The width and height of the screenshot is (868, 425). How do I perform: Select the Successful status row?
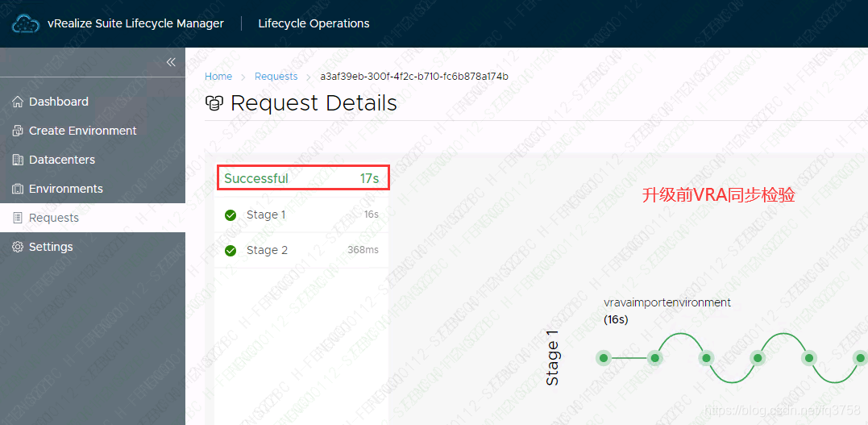(301, 178)
